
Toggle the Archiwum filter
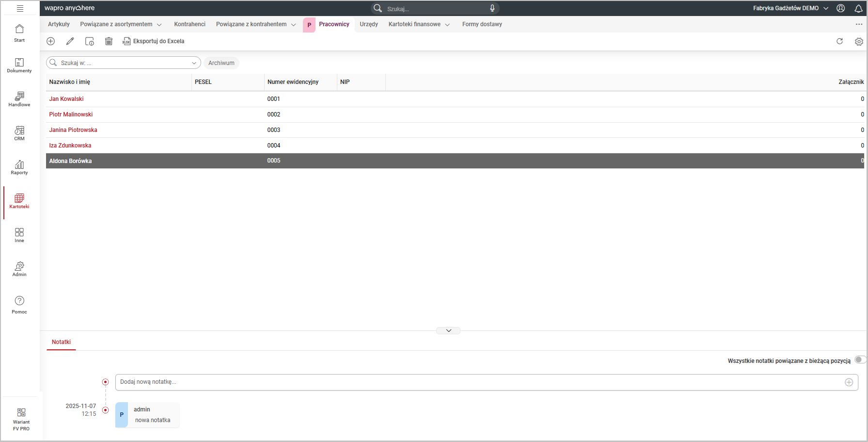(221, 63)
